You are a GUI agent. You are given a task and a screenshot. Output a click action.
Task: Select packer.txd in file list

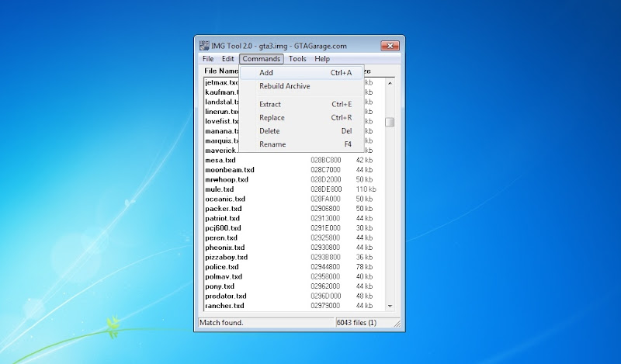click(x=224, y=209)
